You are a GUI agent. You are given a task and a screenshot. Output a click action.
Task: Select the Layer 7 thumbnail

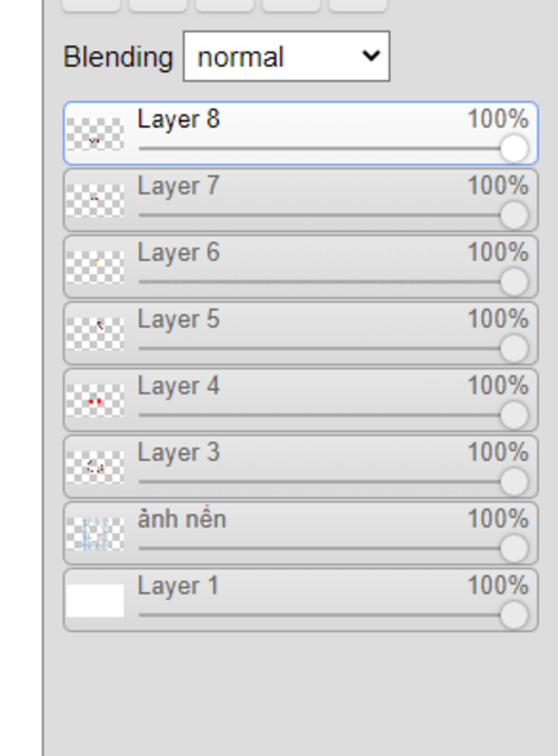pyautogui.click(x=95, y=200)
